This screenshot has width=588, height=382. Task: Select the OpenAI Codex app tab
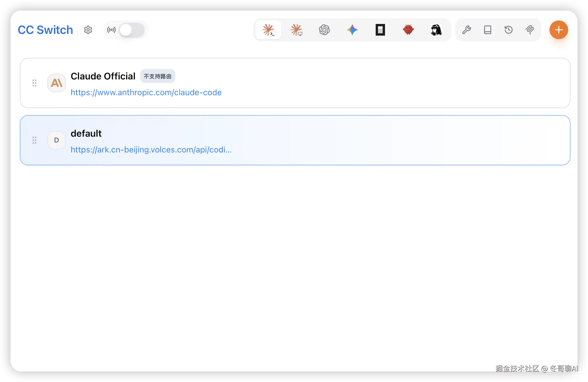click(x=324, y=30)
